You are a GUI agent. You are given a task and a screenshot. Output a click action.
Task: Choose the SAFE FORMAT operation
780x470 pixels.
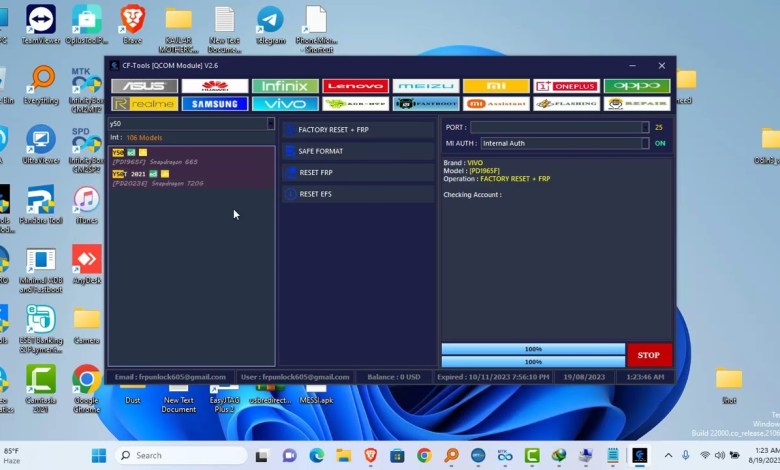357,151
